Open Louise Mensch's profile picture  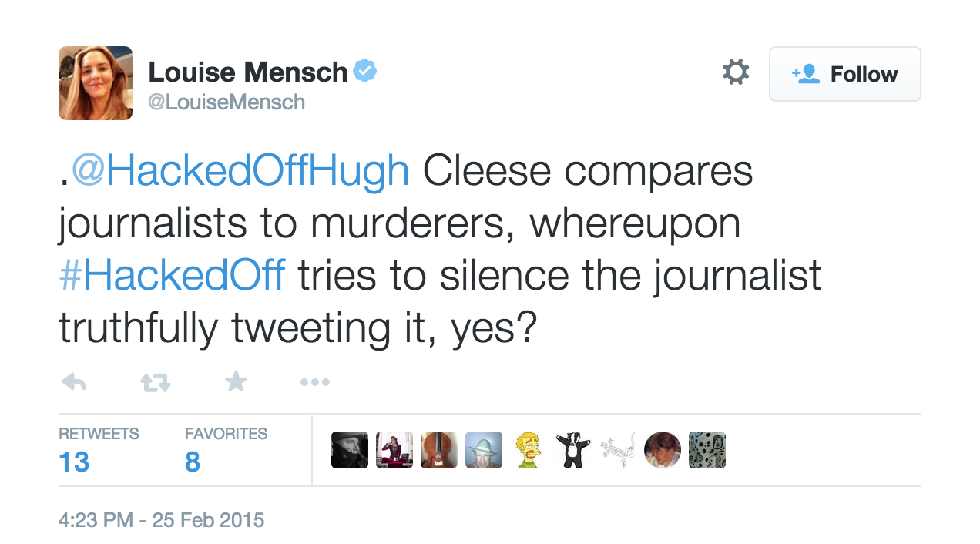[96, 83]
